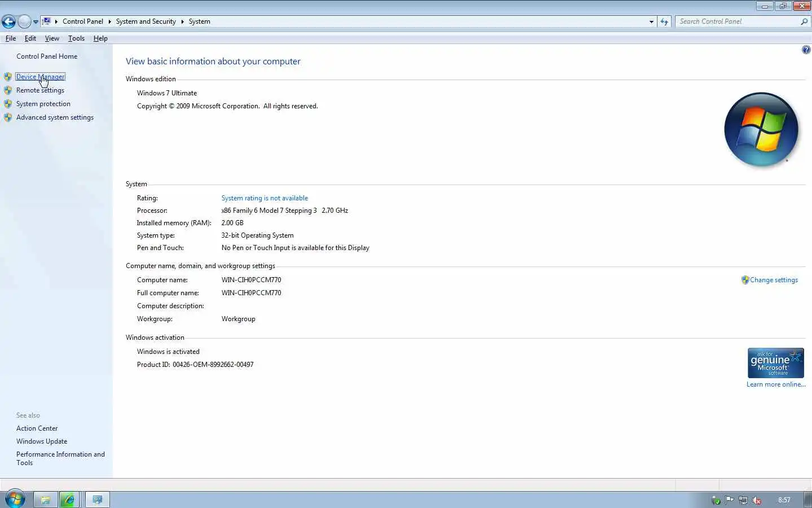Open System protection
This screenshot has height=508, width=812.
coord(43,104)
